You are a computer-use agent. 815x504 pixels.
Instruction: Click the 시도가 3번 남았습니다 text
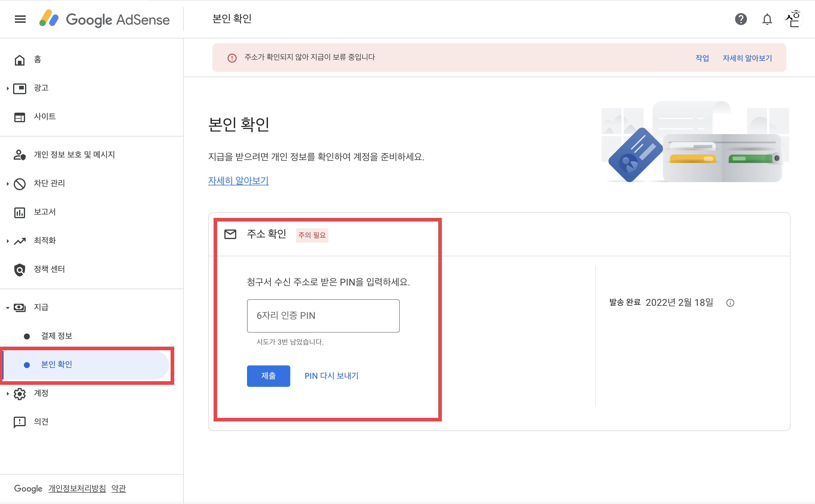[x=290, y=342]
